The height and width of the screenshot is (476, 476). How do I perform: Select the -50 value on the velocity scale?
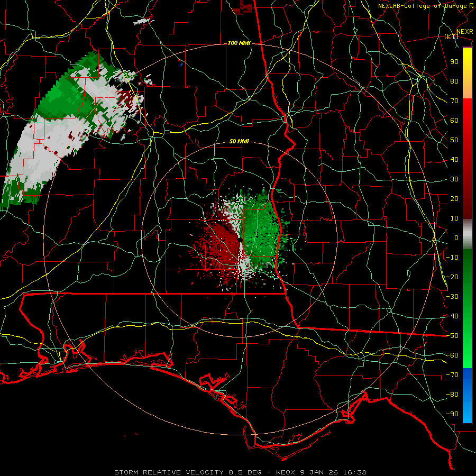point(452,336)
